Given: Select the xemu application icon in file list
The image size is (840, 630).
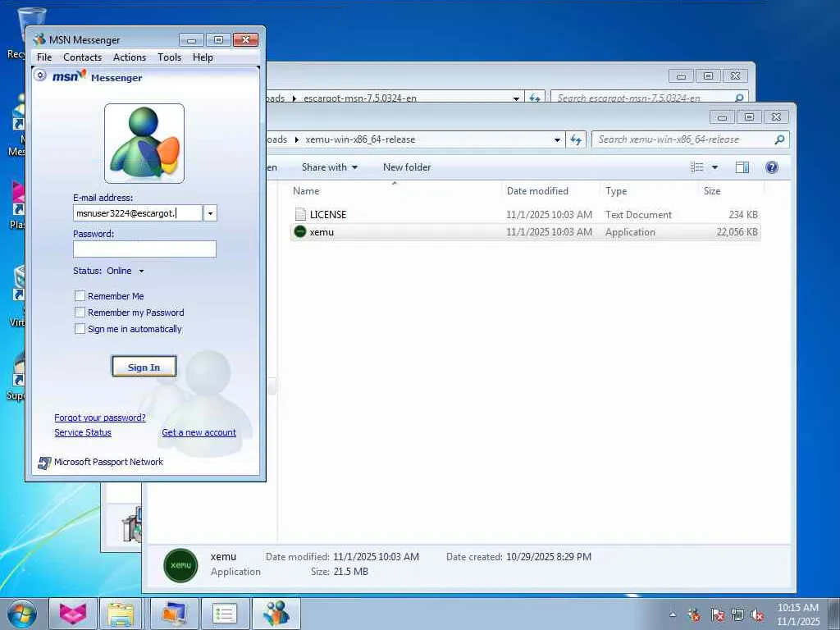Looking at the screenshot, I should [x=300, y=232].
